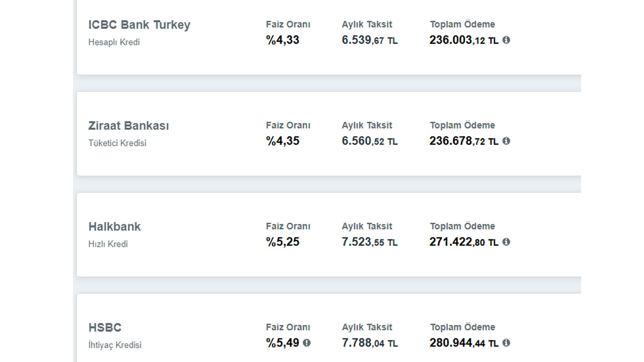This screenshot has width=644, height=362.
Task: Click total payment 236.003,12 TL
Action: click(x=464, y=40)
